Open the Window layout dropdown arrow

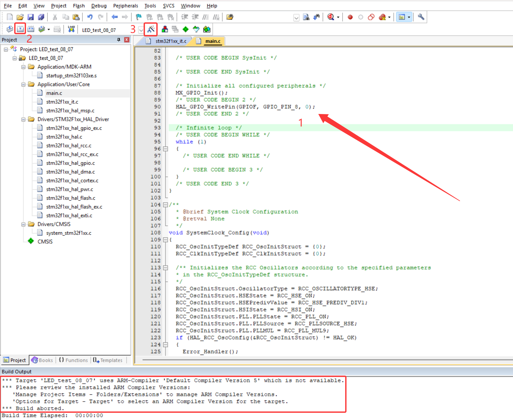tap(409, 17)
